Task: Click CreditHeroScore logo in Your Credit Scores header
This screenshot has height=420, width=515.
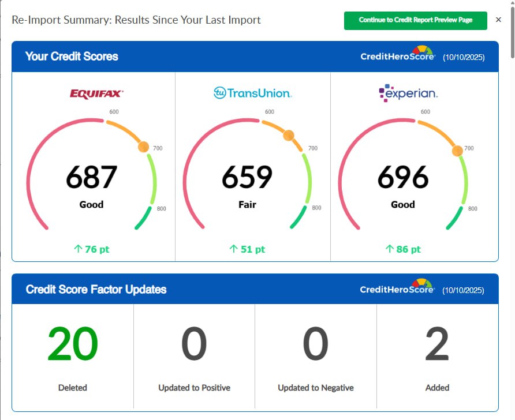Action: tap(398, 54)
